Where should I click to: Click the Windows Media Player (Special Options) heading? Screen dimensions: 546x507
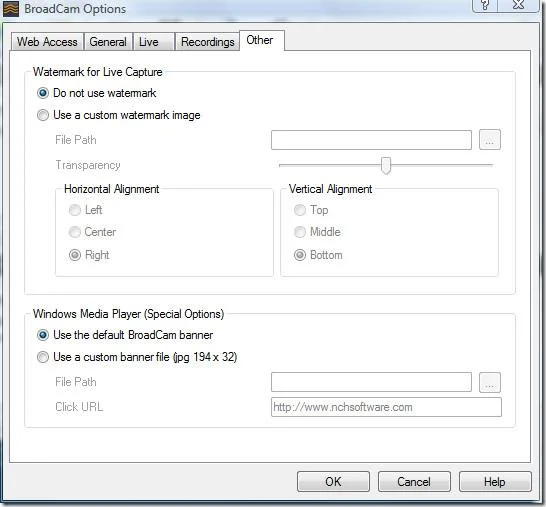coord(128,314)
